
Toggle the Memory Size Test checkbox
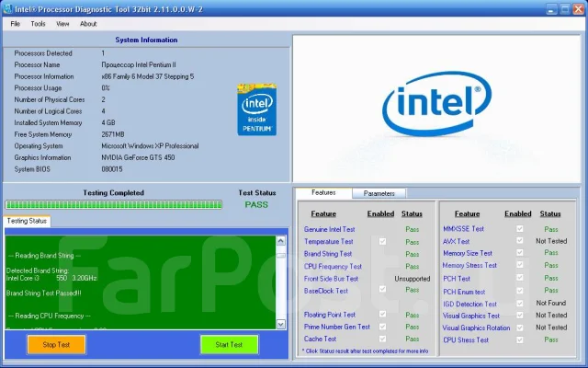pyautogui.click(x=520, y=252)
